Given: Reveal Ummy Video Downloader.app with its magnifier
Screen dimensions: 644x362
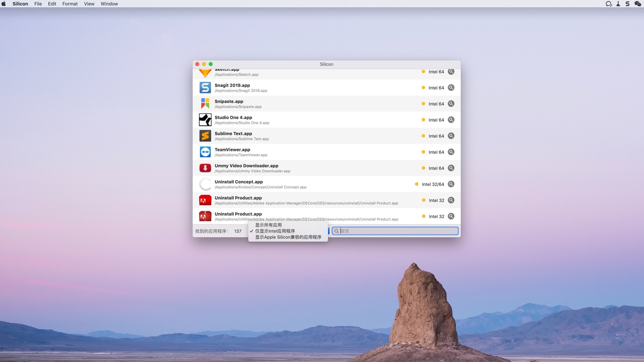Looking at the screenshot, I should (x=451, y=168).
